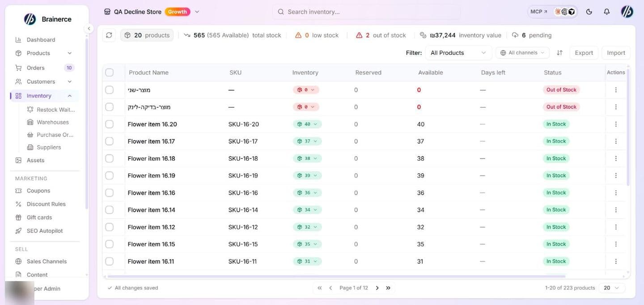Screen dimensions: 644x305
Task: Check the box for מוצר-בדיקה-לינק row
Action: click(109, 107)
